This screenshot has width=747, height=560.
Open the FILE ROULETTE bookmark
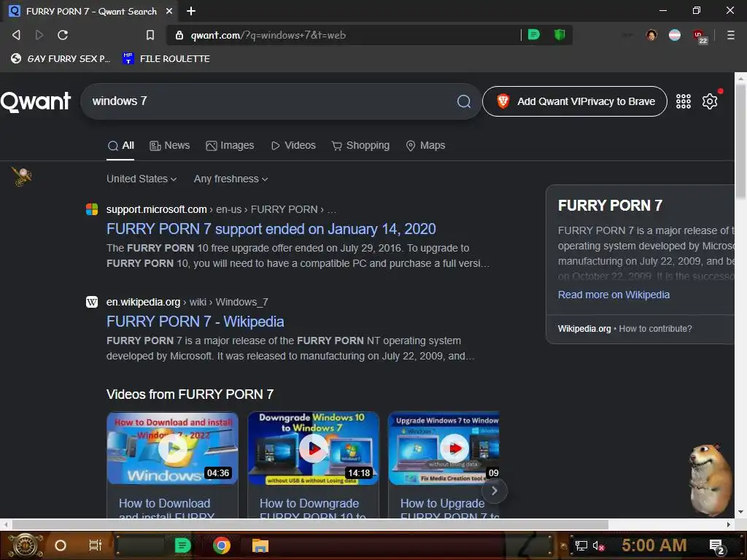coord(166,58)
